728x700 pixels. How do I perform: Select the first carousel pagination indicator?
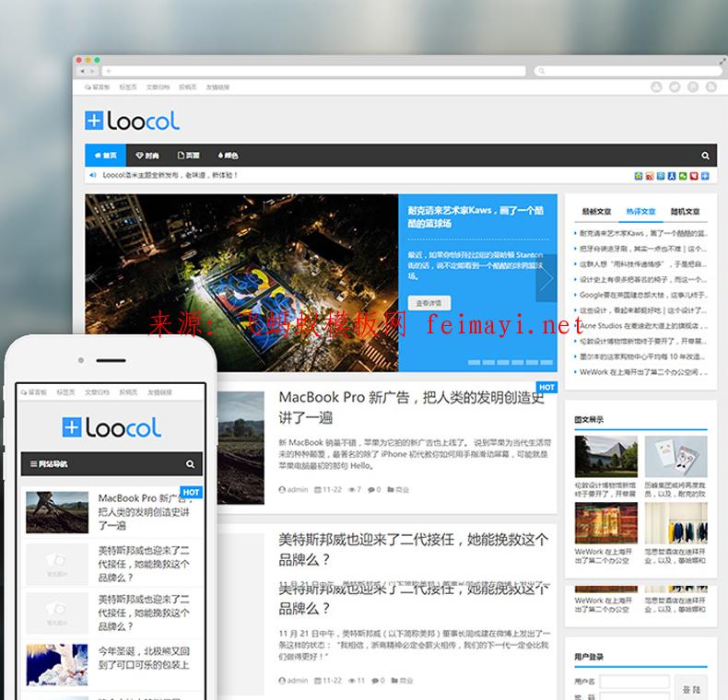pos(474,362)
